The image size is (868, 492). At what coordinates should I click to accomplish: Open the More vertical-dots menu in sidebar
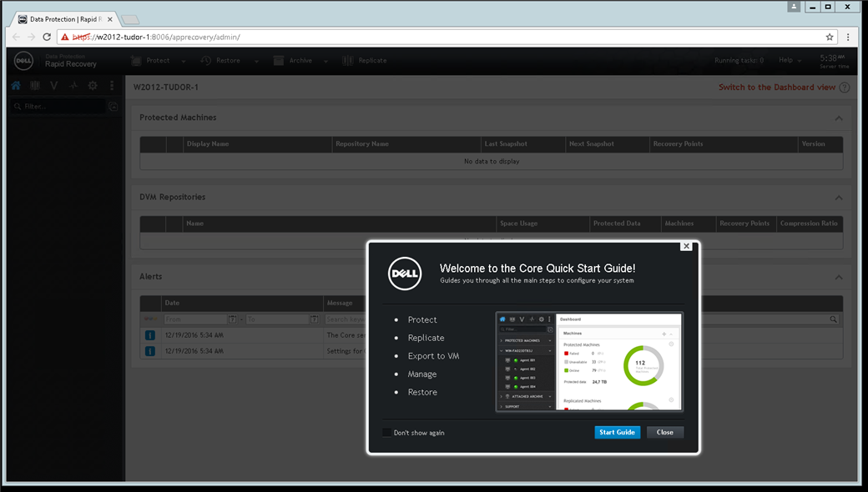[112, 85]
